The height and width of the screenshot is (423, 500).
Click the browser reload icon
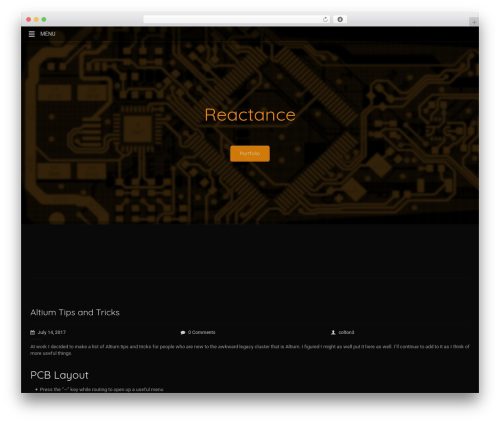(x=325, y=19)
